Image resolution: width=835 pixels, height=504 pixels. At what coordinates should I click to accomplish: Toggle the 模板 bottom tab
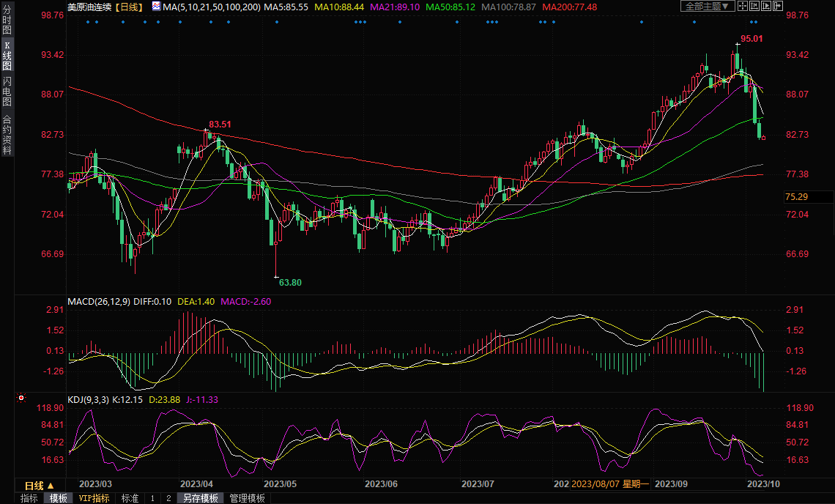coord(58,498)
